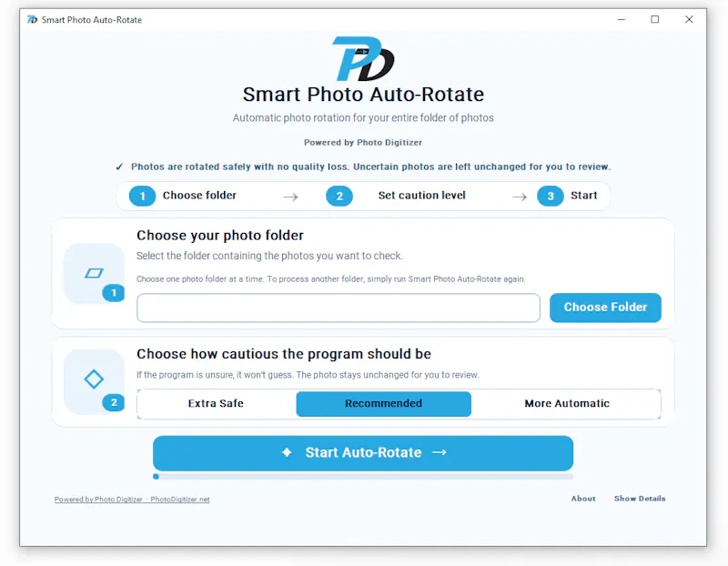728x566 pixels.
Task: Minimize the Smart Photo Auto-Rotate window
Action: (x=622, y=19)
